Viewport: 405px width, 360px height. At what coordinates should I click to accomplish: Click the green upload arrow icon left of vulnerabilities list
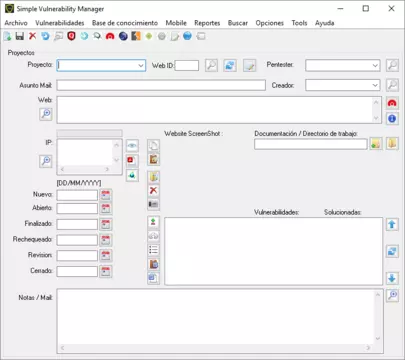point(153,222)
